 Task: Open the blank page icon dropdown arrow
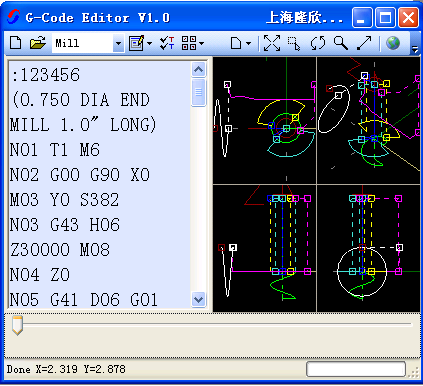[248, 43]
